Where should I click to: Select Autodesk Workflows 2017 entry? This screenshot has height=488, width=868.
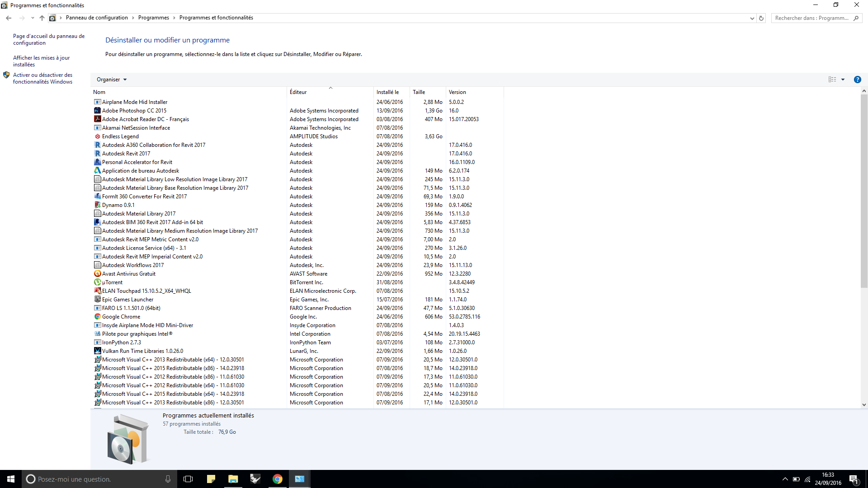point(297,265)
